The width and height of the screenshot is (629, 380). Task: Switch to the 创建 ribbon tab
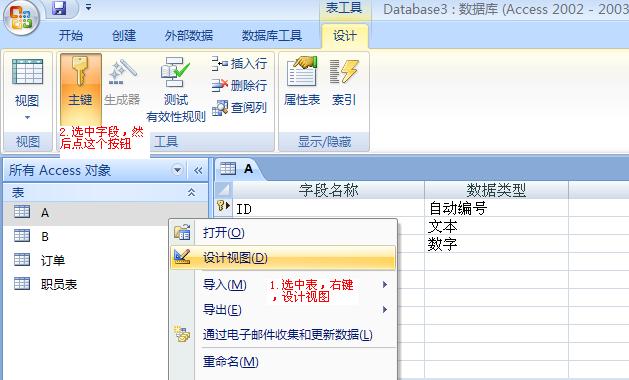click(x=124, y=36)
